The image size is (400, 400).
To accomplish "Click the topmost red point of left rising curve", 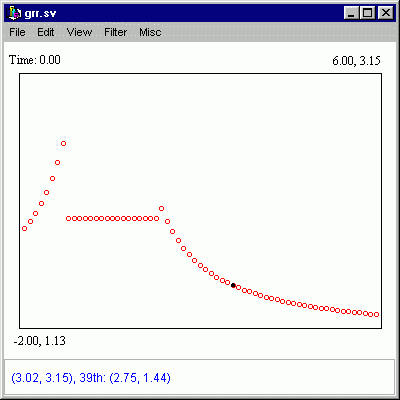I will 63,144.
